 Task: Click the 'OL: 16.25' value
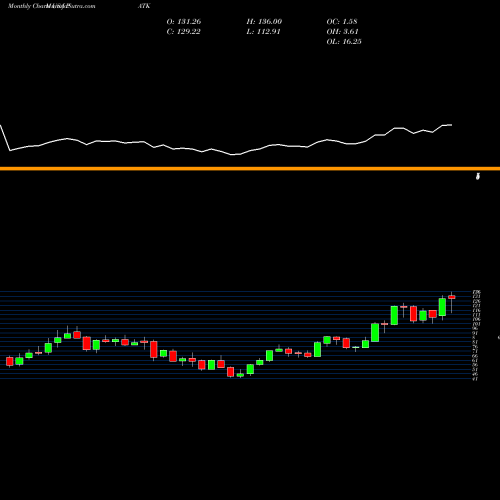(344, 42)
